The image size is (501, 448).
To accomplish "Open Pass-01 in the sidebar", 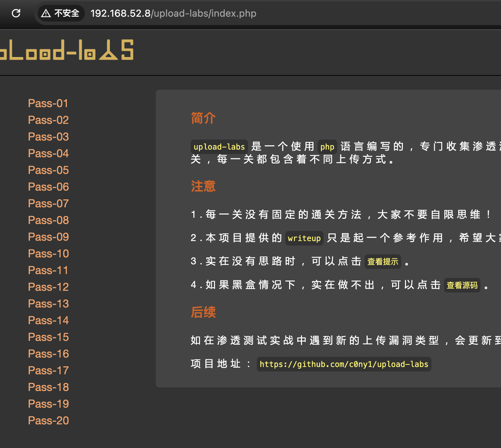I will pyautogui.click(x=48, y=103).
